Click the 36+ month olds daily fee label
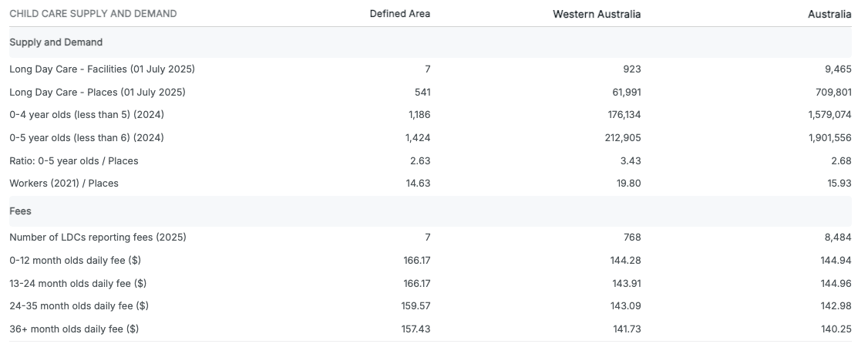Viewport: 868px width, 344px height. coord(74,329)
